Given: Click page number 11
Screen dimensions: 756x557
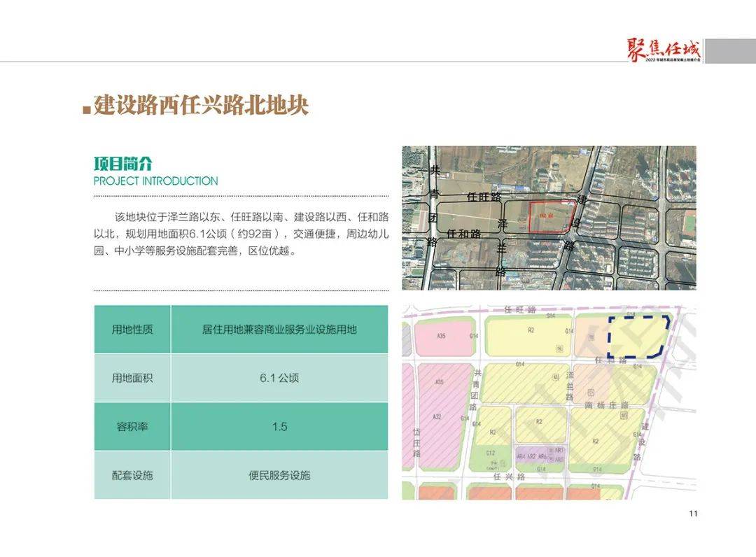Looking at the screenshot, I should pos(693,514).
